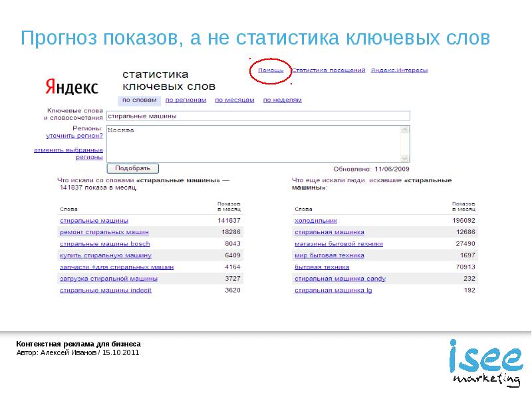Click the Яндекс logo
This screenshot has height=399, width=532.
(71, 87)
